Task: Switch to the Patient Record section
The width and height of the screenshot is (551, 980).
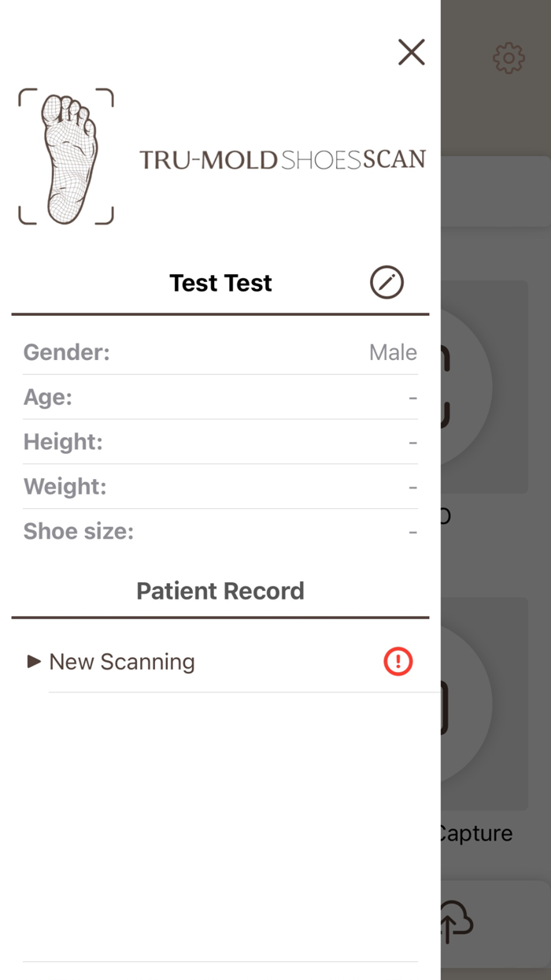Action: (220, 591)
